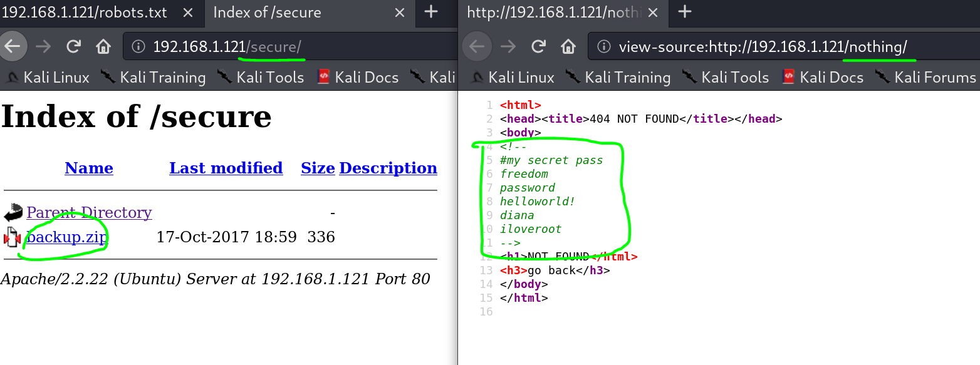This screenshot has width=980, height=365.
Task: Reload the view-source page in right browser
Action: click(x=538, y=46)
